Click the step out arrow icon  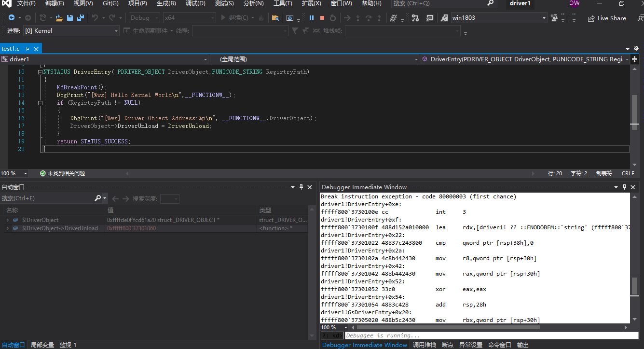point(379,18)
